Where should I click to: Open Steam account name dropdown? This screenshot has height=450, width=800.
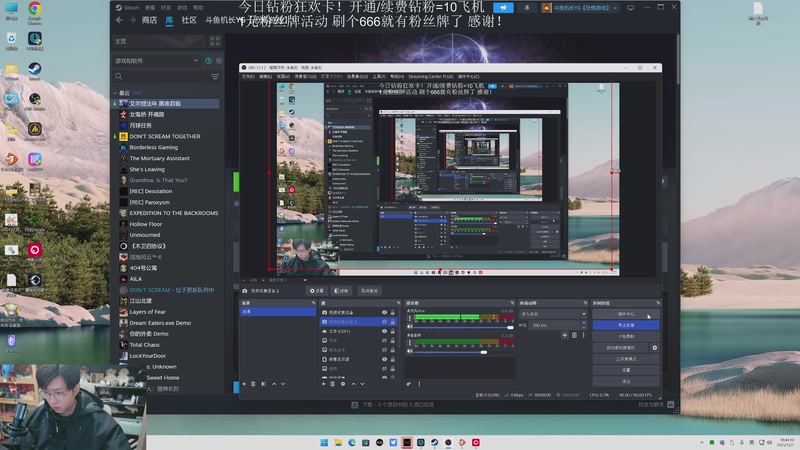click(581, 8)
